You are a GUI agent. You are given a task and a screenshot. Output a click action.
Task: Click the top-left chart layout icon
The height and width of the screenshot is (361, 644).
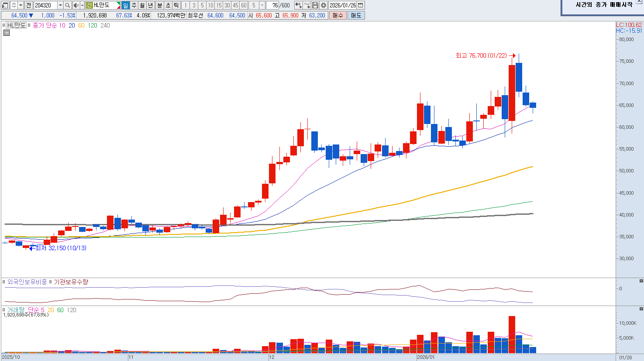[5, 5]
